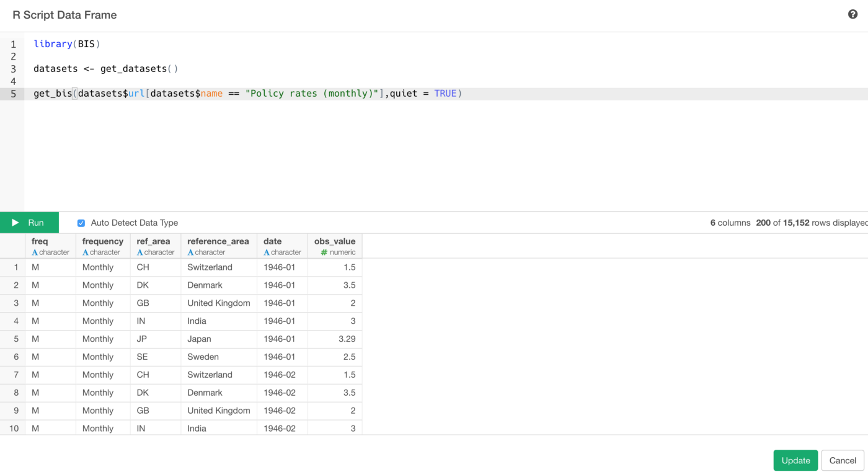
Task: Click the numeric hash icon under obs_value
Action: click(324, 252)
